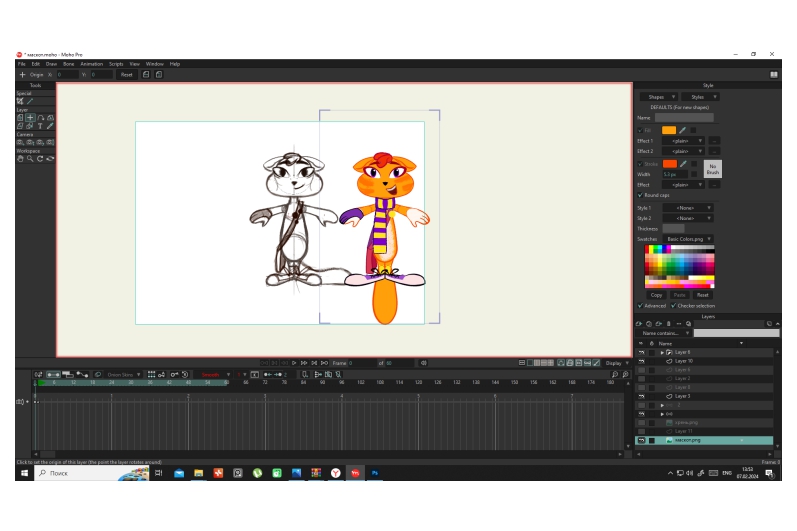This screenshot has width=797, height=531.
Task: Select the line tool under Special
Action: click(30, 101)
